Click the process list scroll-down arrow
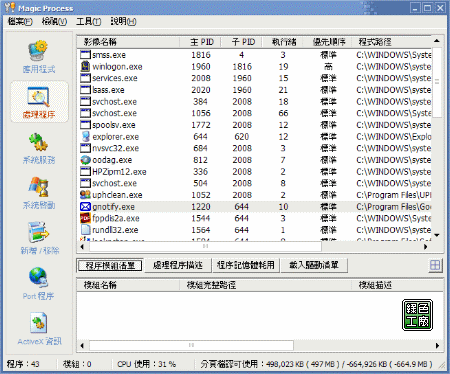This screenshot has width=450, height=374. pyautogui.click(x=437, y=235)
